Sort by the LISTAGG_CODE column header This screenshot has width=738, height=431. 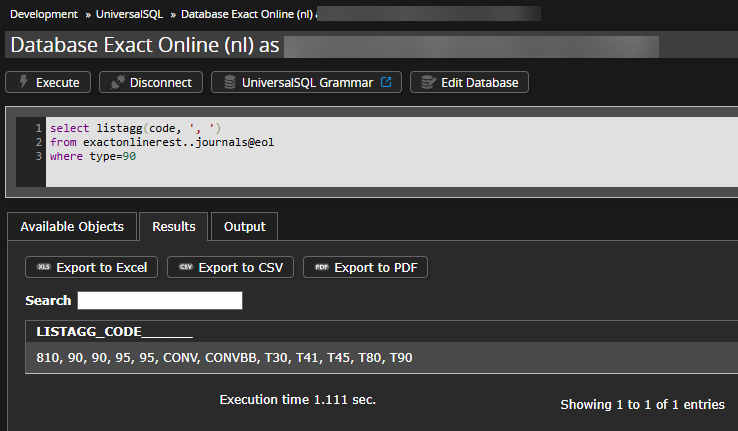click(x=114, y=332)
